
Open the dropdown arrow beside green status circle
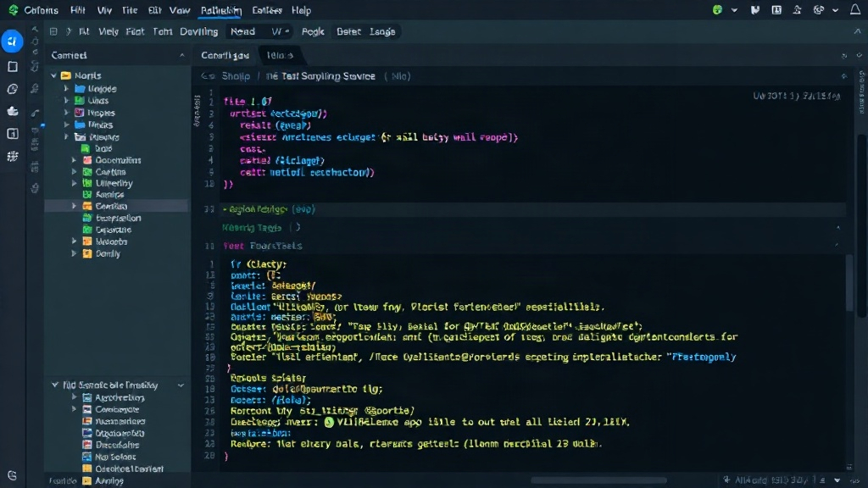(734, 10)
